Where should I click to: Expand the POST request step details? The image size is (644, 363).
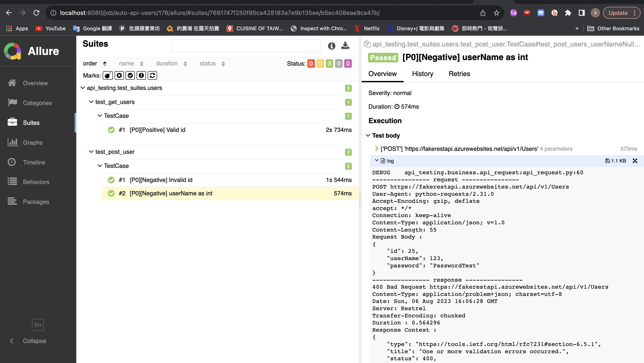click(377, 149)
